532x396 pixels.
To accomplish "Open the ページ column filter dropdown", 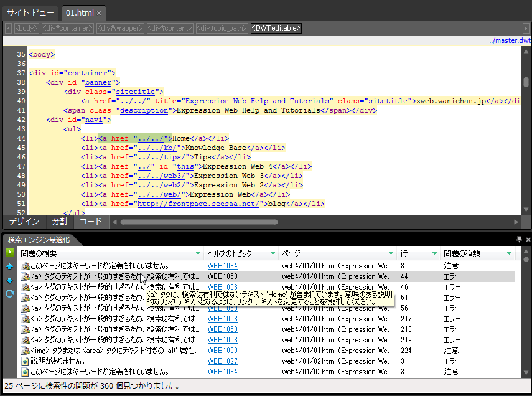I will coord(391,253).
